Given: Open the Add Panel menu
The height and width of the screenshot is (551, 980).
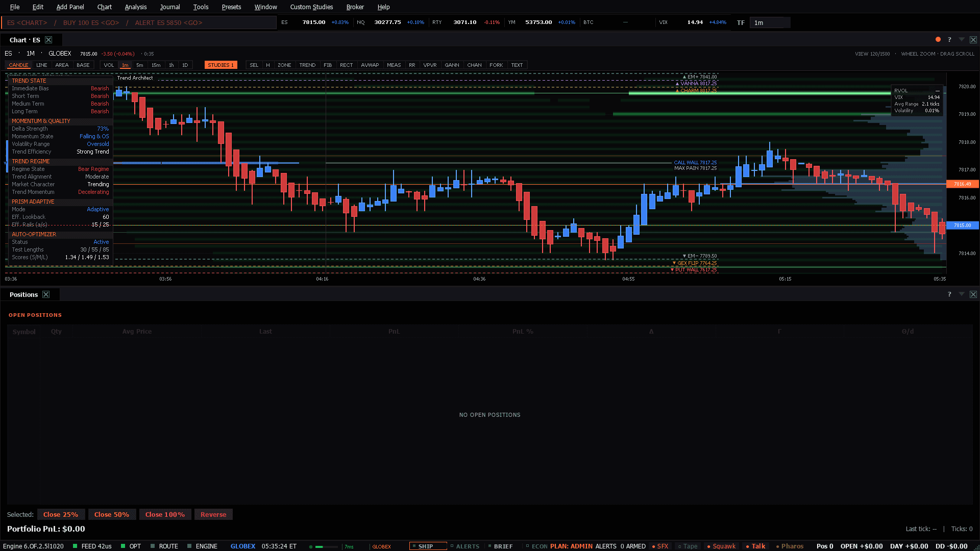Looking at the screenshot, I should click(x=70, y=7).
